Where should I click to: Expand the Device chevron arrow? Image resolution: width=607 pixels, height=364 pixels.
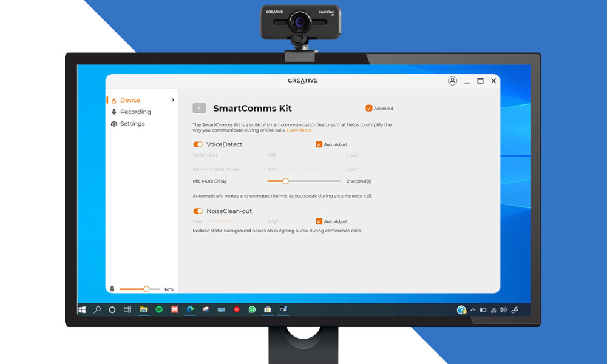[172, 100]
